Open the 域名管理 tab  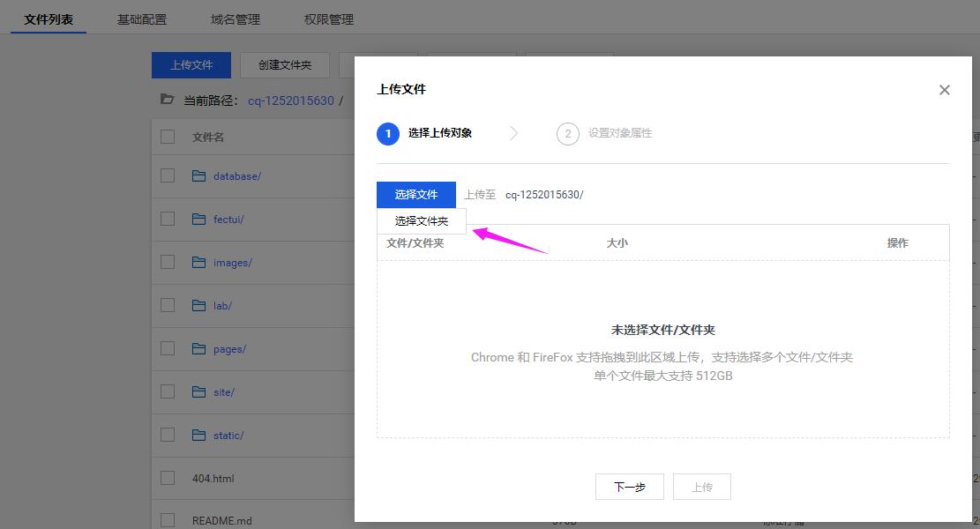(x=236, y=19)
